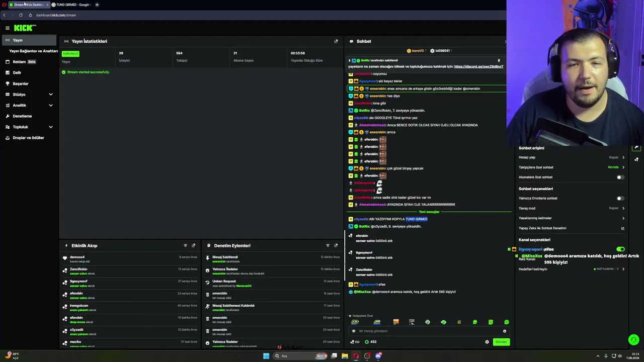Click the Windows taskbar search box
The width and height of the screenshot is (644, 362).
300,356
